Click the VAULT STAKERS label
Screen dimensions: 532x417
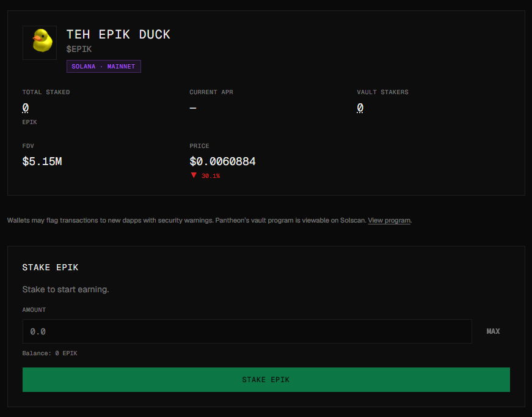tap(383, 92)
